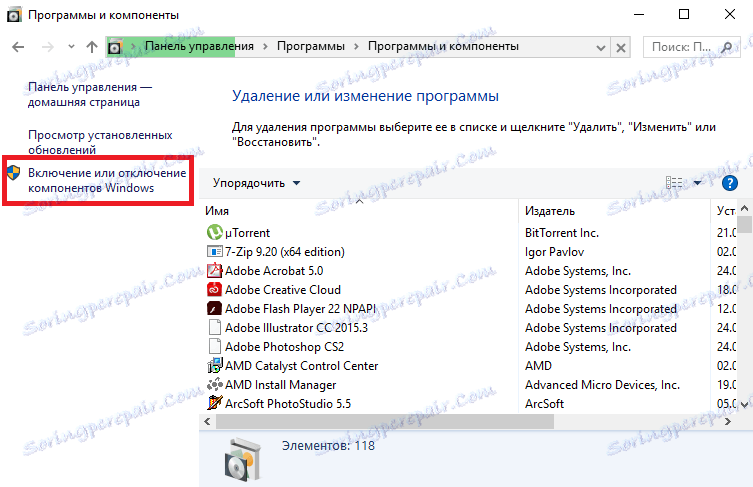Screen dimensions: 753x487
Task: Click the ArcSoft PhotoStudio icon
Action: pyautogui.click(x=214, y=403)
